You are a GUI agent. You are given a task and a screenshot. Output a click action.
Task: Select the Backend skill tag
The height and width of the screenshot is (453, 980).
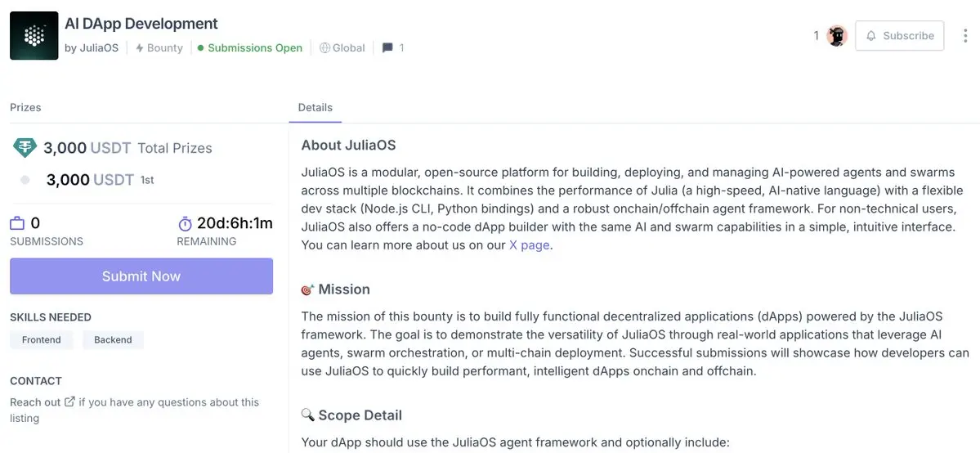113,340
